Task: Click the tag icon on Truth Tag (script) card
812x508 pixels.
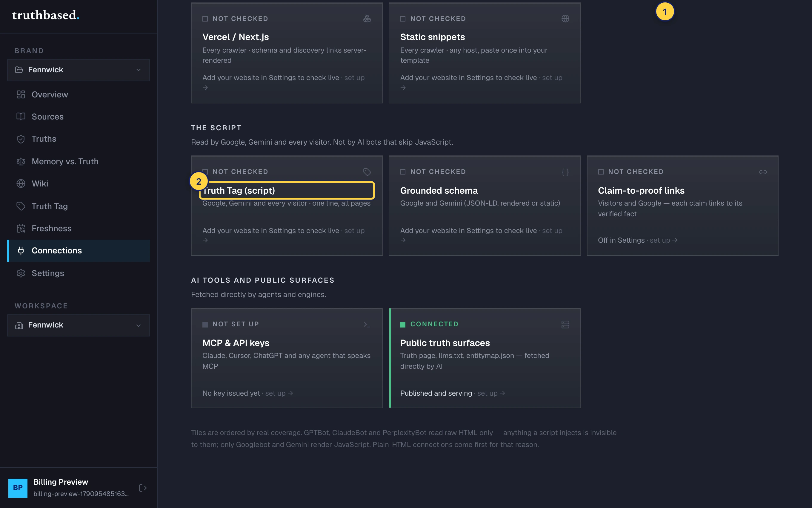Action: (x=367, y=172)
